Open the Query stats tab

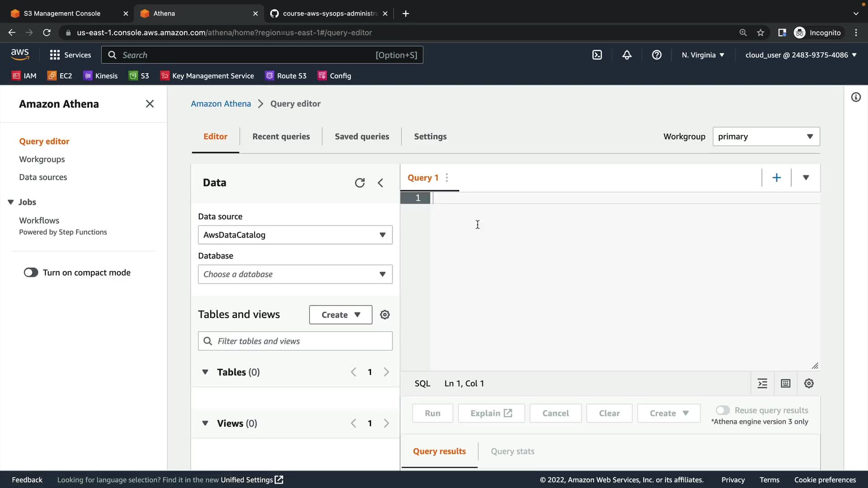[x=512, y=451]
